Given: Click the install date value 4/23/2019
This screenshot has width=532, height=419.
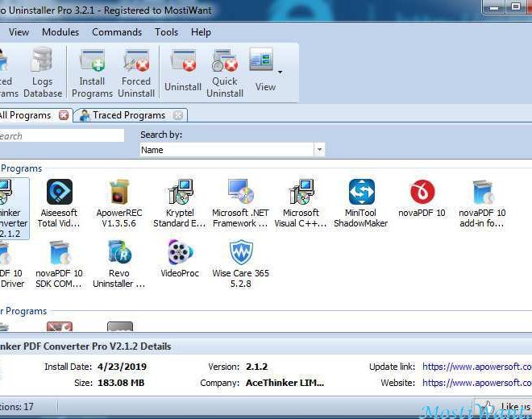Looking at the screenshot, I should click(122, 367).
